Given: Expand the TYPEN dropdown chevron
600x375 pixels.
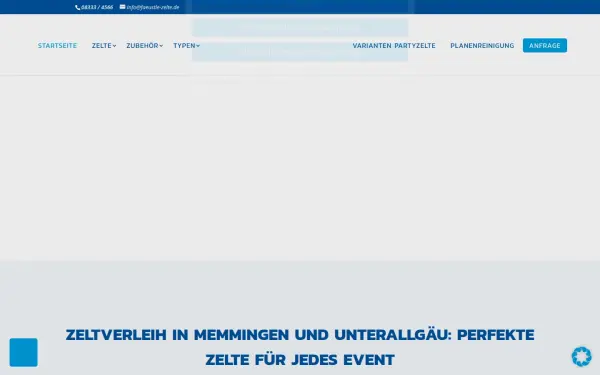Looking at the screenshot, I should [x=198, y=46].
